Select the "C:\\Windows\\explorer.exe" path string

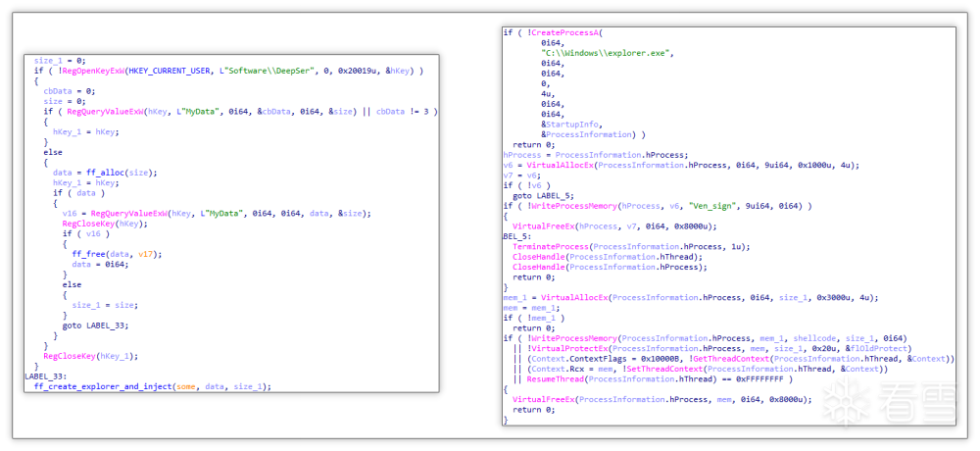coord(607,53)
